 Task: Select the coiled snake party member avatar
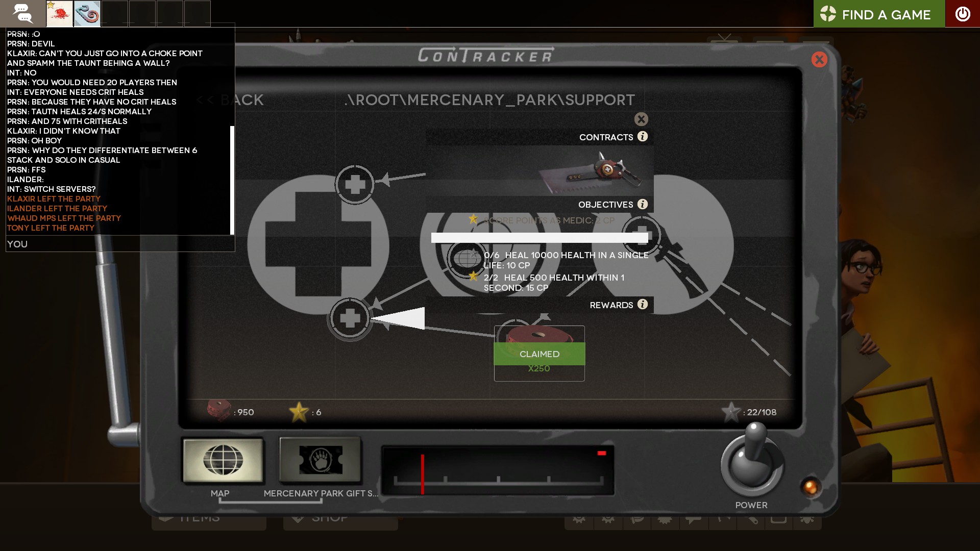(x=87, y=14)
